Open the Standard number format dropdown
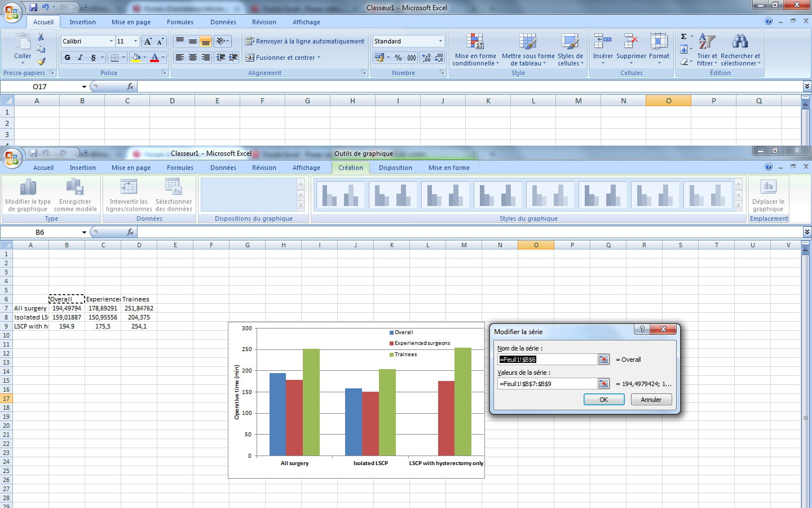812x508 pixels. pyautogui.click(x=440, y=41)
